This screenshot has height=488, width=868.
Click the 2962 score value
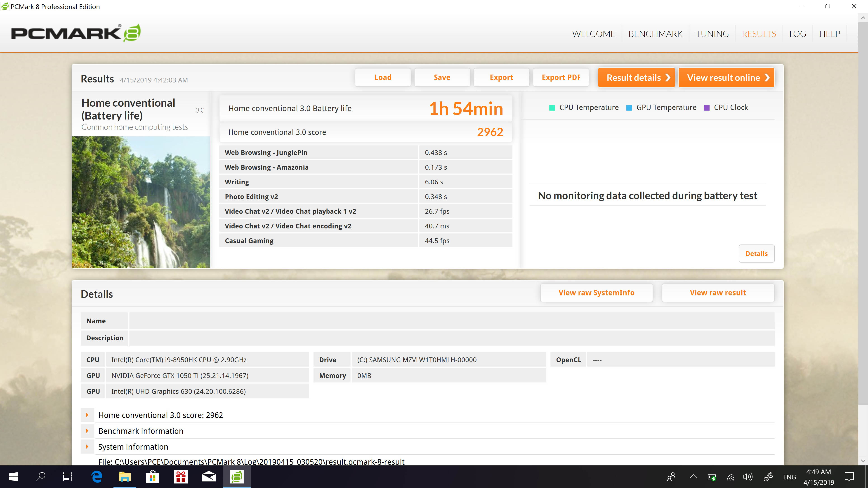tap(490, 132)
